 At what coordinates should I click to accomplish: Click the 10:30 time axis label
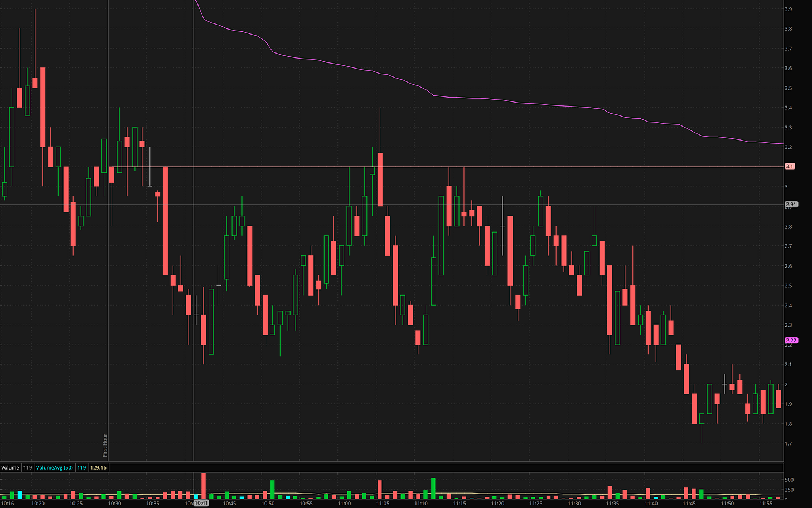[x=114, y=503]
